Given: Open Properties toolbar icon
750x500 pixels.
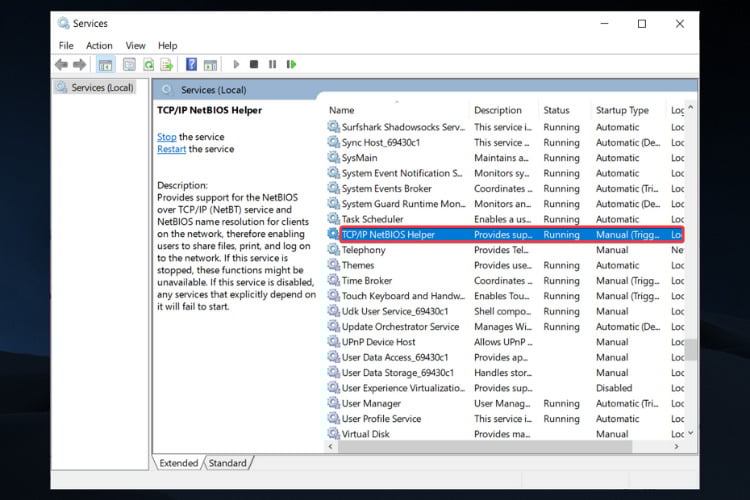Looking at the screenshot, I should [x=129, y=65].
